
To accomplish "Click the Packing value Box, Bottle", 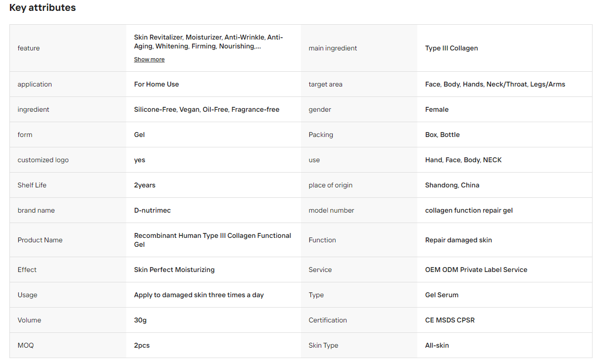I will point(443,135).
